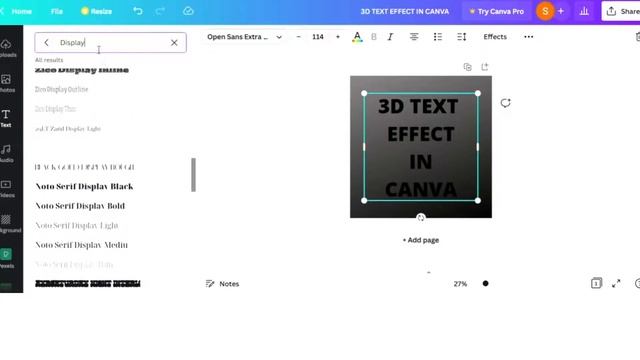Toggle bulleted list formatting
640x360 pixels.
(438, 37)
